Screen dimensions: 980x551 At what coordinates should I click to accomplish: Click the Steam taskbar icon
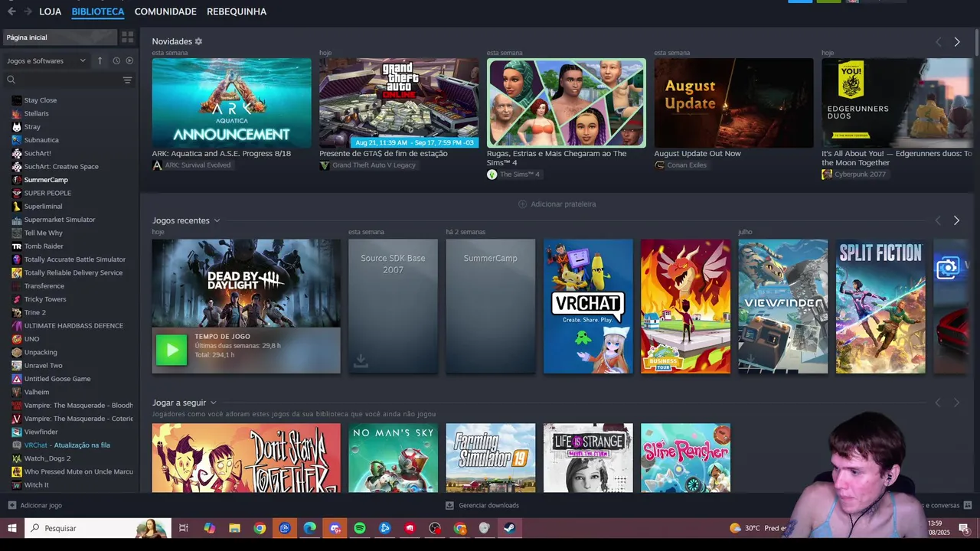(510, 528)
